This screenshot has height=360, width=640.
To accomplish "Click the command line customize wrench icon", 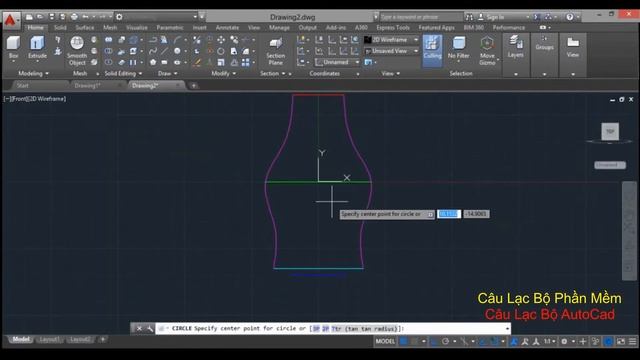I will click(x=150, y=329).
